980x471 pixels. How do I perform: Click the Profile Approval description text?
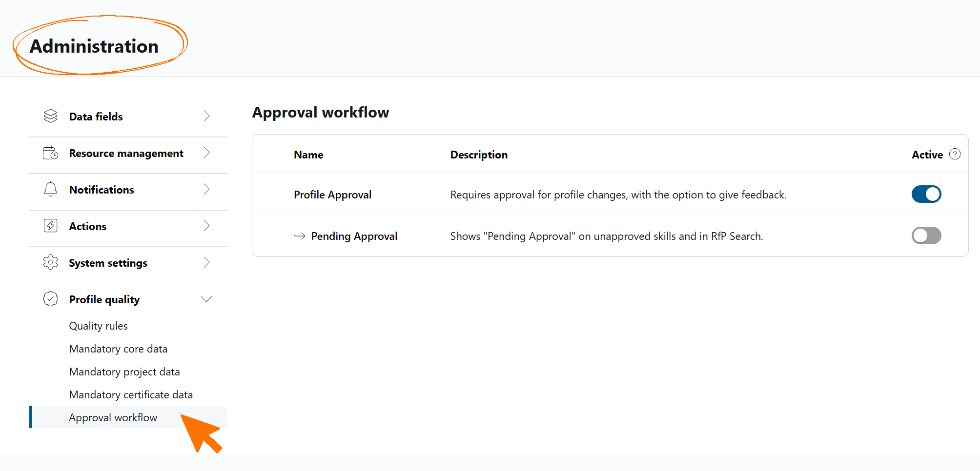(x=618, y=195)
